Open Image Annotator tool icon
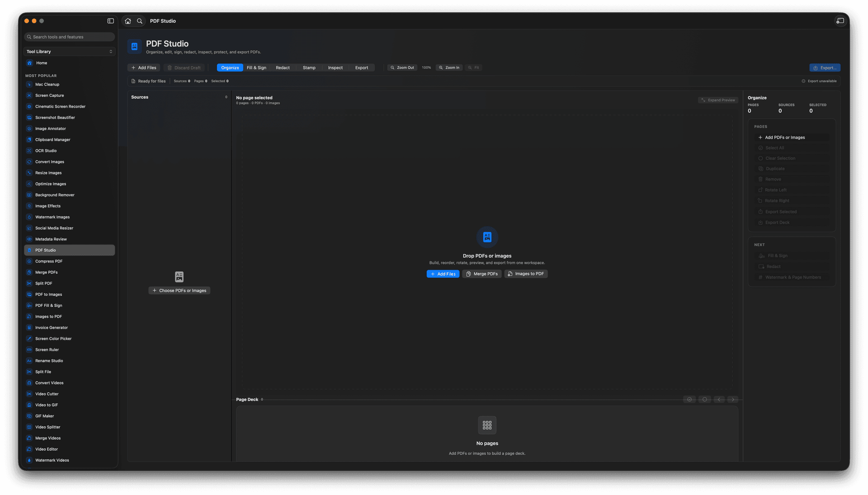The image size is (868, 495). [29, 129]
